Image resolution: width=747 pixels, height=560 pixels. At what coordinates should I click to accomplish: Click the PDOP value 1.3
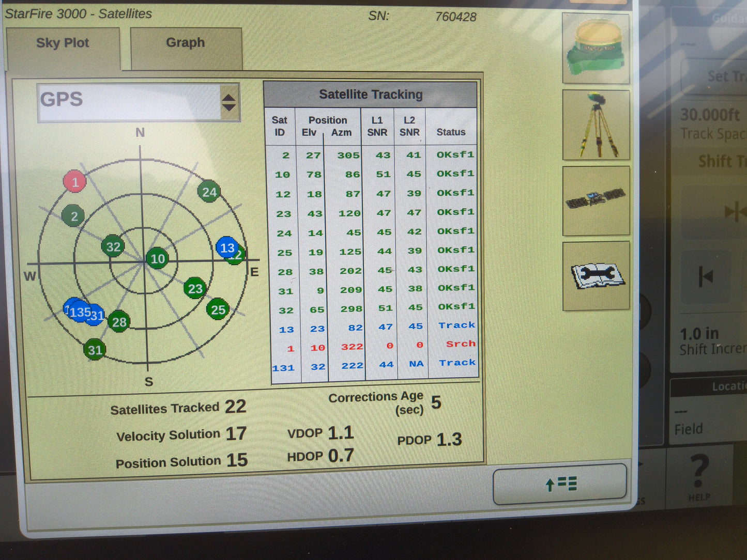point(449,440)
